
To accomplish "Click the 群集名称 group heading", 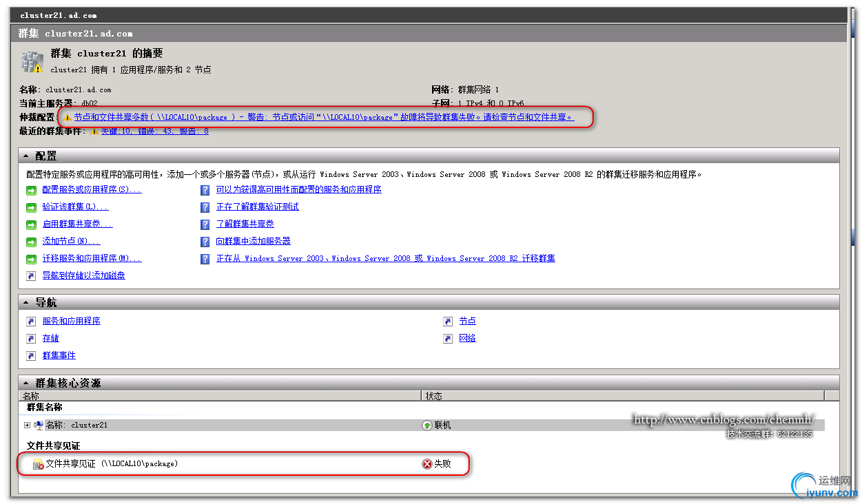I will pyautogui.click(x=44, y=408).
